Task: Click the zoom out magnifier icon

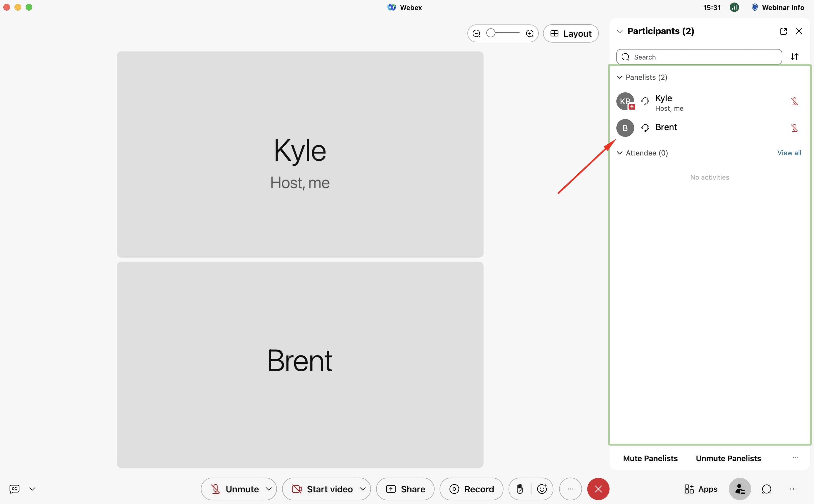Action: [476, 34]
